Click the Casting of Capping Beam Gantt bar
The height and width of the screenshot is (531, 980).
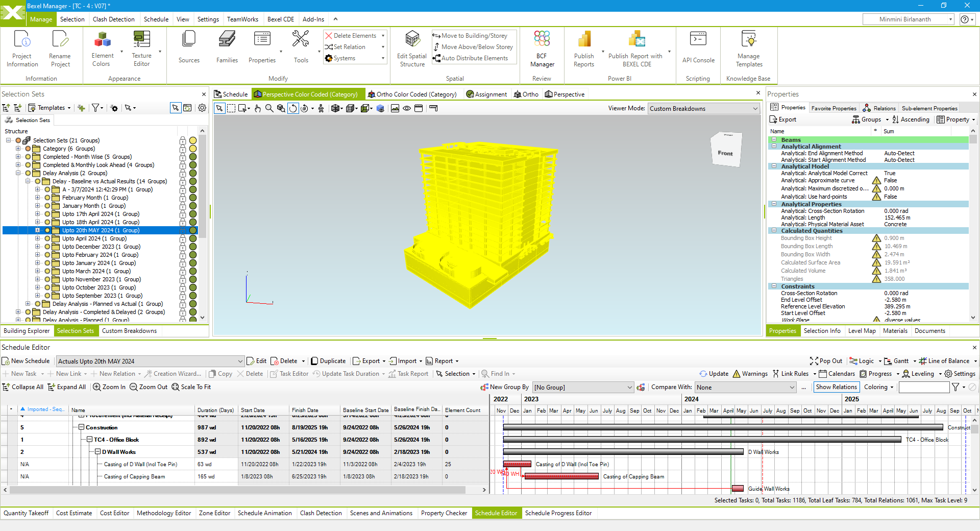click(x=561, y=476)
